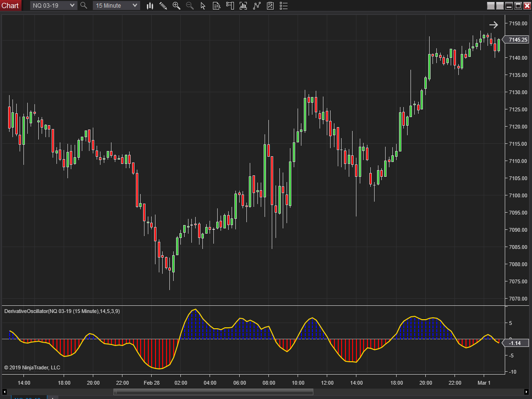Click the 18:00 label right of first 14:00
The height and width of the screenshot is (399, 532).
(64, 383)
